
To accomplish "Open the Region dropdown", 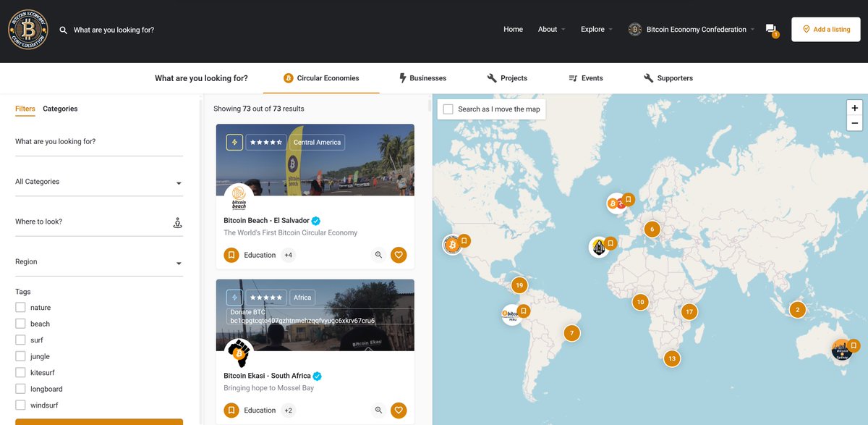I will (x=99, y=262).
